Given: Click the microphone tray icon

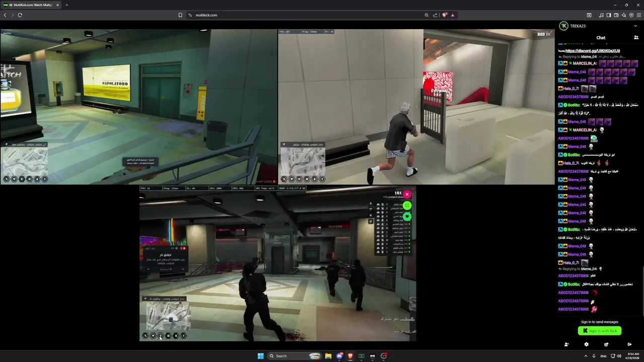Looking at the screenshot, I should pos(594,356).
